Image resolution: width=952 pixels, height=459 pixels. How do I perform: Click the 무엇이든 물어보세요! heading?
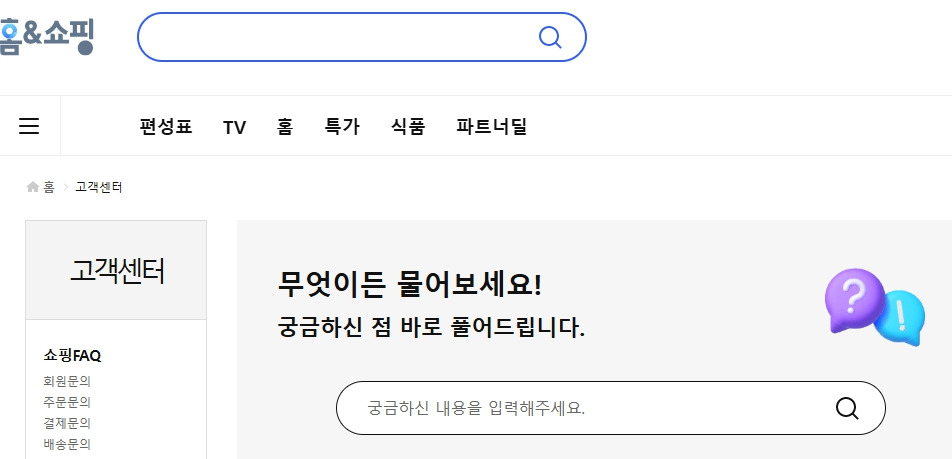pos(409,284)
